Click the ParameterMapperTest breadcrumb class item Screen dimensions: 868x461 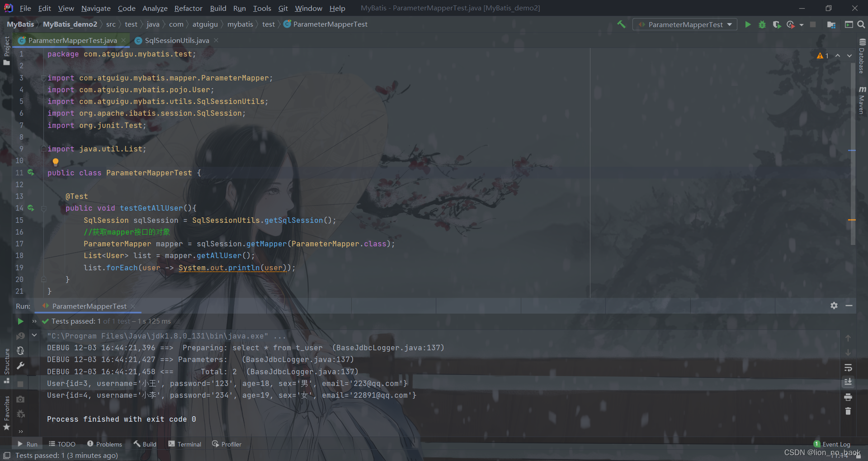tap(325, 24)
